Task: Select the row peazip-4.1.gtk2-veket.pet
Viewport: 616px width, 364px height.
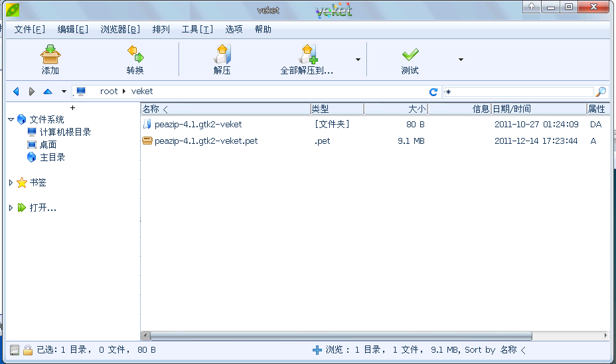Action: coord(375,141)
